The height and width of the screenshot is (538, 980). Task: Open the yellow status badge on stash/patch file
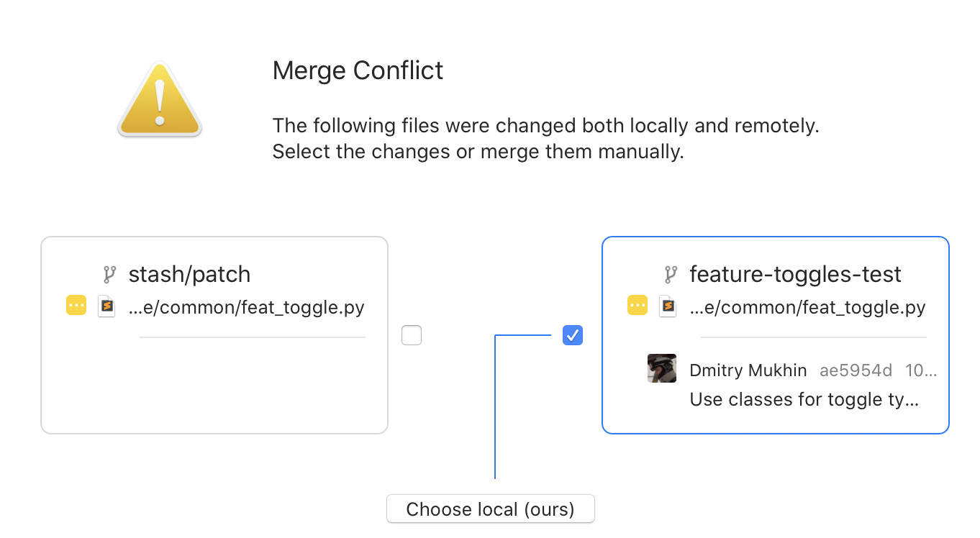coord(76,305)
